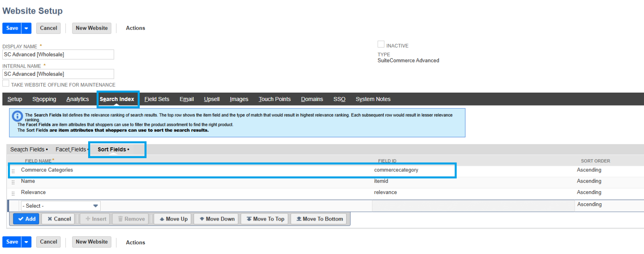
Task: Click the Sort Order column header
Action: pyautogui.click(x=595, y=161)
